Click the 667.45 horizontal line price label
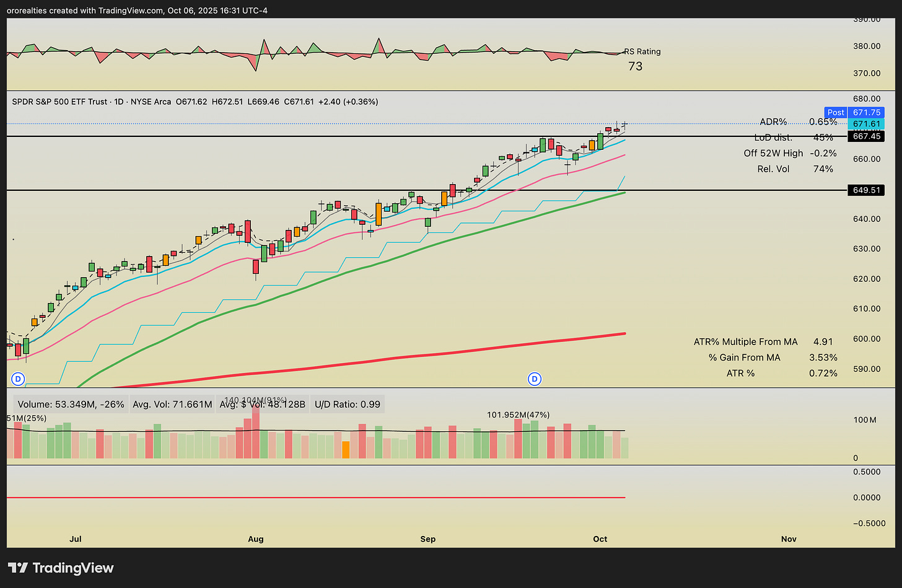The image size is (902, 588). (x=866, y=136)
